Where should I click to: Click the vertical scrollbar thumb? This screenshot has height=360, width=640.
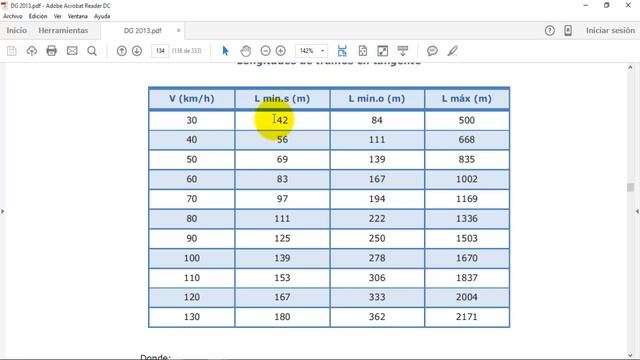(630, 187)
